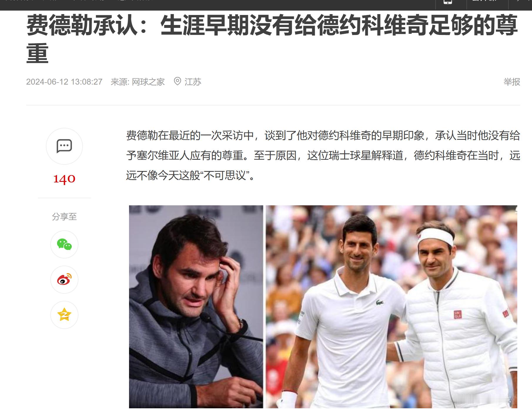Click the cut-off navigation text at top left
532x413 pixels.
78,1
